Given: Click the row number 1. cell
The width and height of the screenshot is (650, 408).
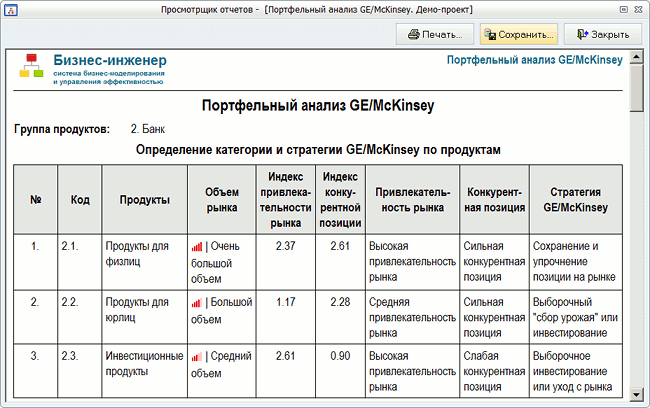Looking at the screenshot, I should (x=36, y=262).
